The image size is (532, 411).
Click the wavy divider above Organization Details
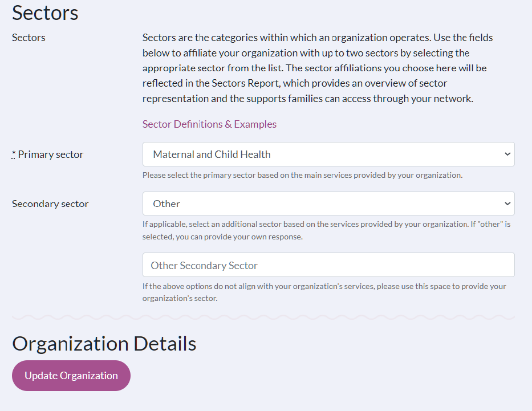click(263, 317)
